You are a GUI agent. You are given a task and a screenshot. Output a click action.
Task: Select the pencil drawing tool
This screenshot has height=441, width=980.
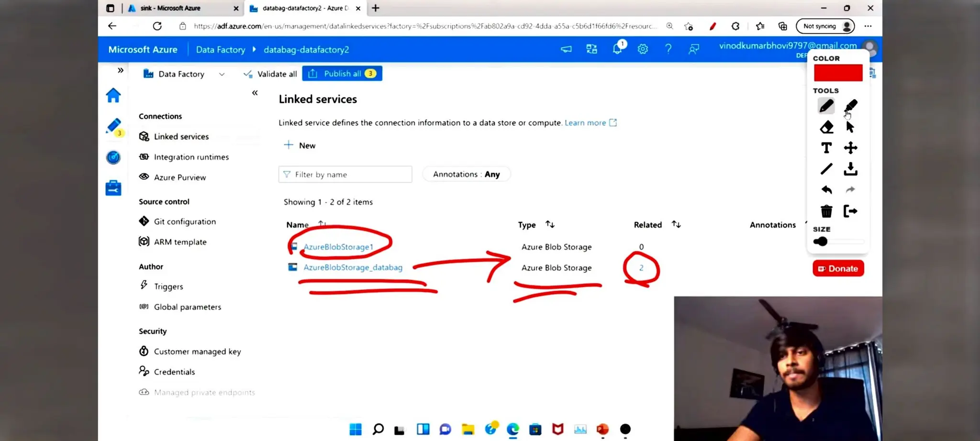tap(826, 106)
